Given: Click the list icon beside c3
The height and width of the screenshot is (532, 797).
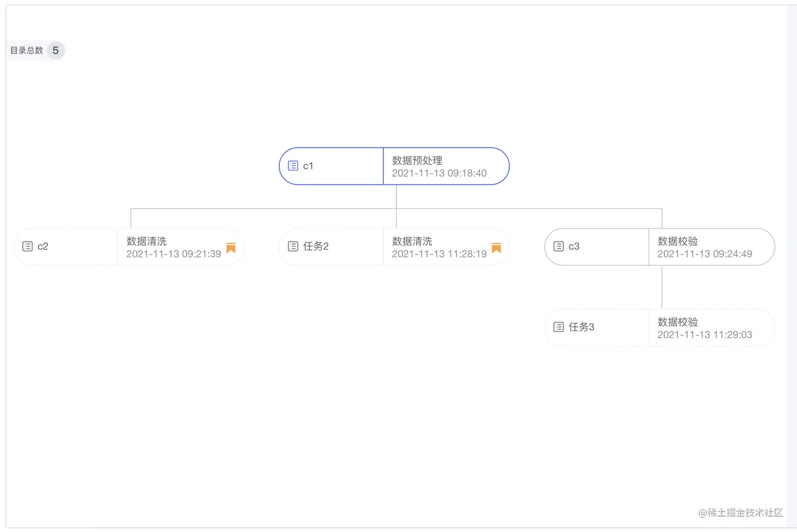Looking at the screenshot, I should (559, 246).
